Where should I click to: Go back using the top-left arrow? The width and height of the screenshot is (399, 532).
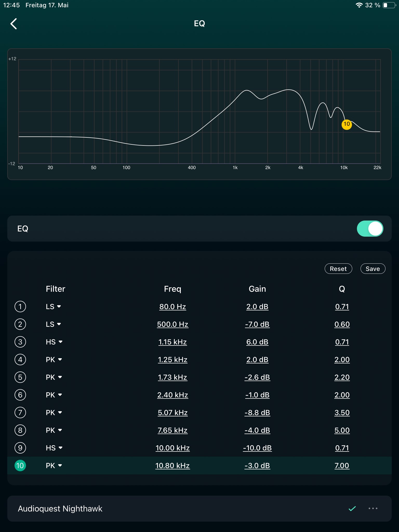[x=14, y=24]
